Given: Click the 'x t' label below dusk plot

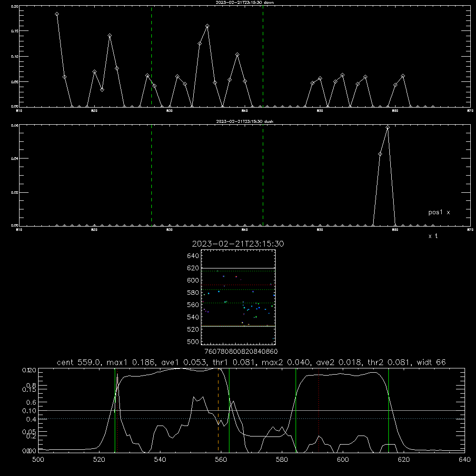Looking at the screenshot, I should click(433, 236).
